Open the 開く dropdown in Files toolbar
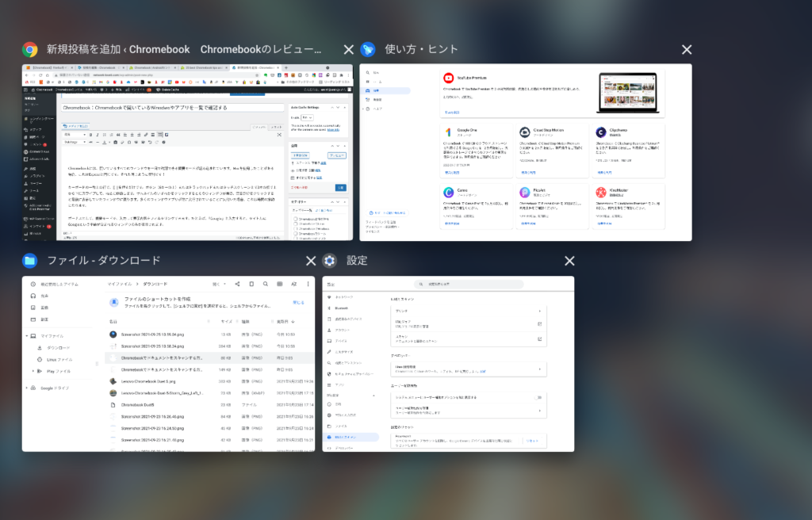Screen dimensions: 812x520 pos(219,284)
